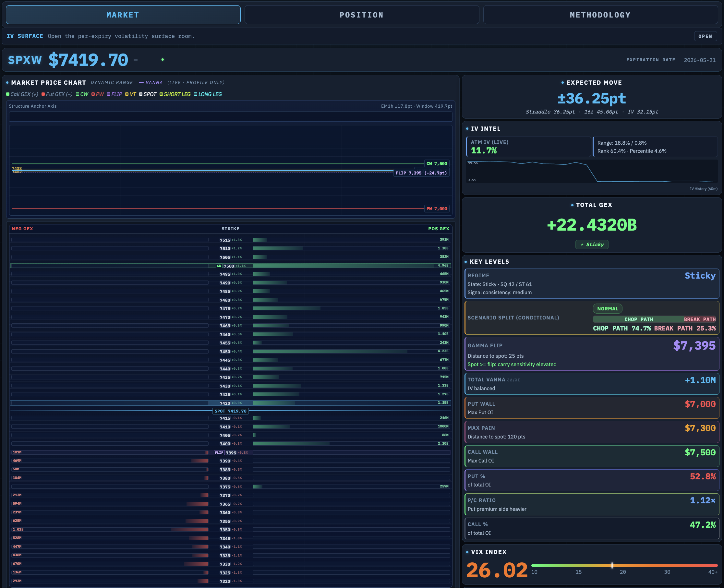Open the CALL % 47.2% card
The height and width of the screenshot is (588, 724).
592,528
